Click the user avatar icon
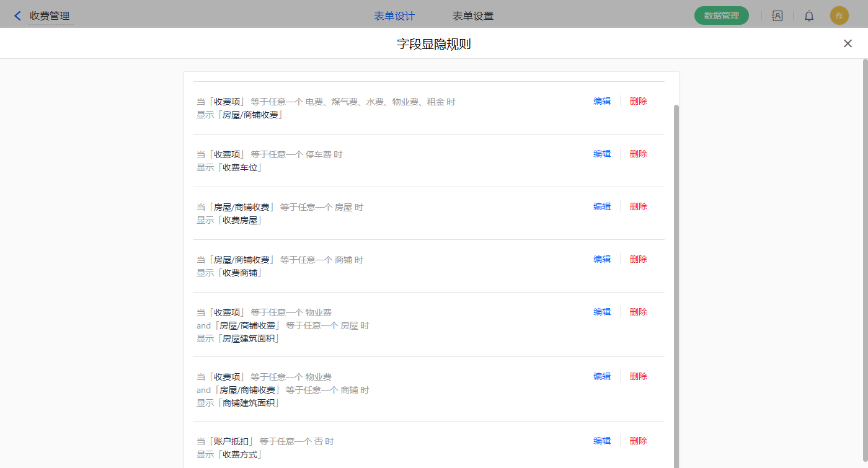This screenshot has height=468, width=868. tap(839, 16)
